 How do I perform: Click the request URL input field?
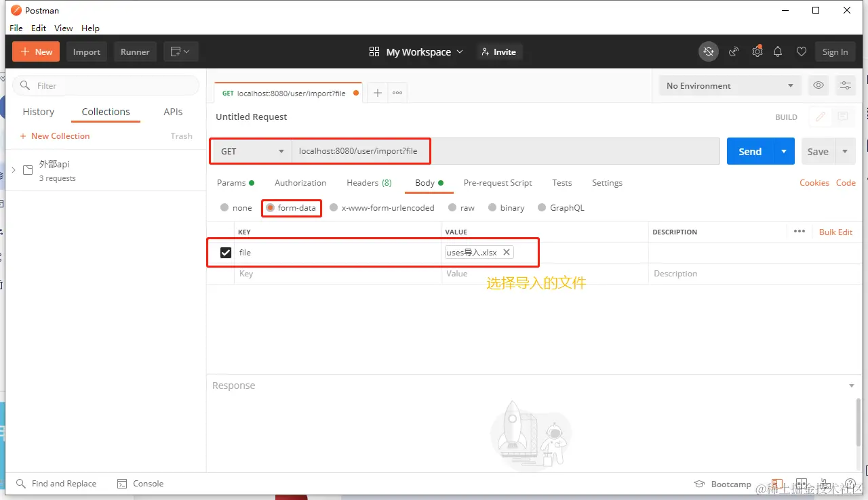point(506,151)
